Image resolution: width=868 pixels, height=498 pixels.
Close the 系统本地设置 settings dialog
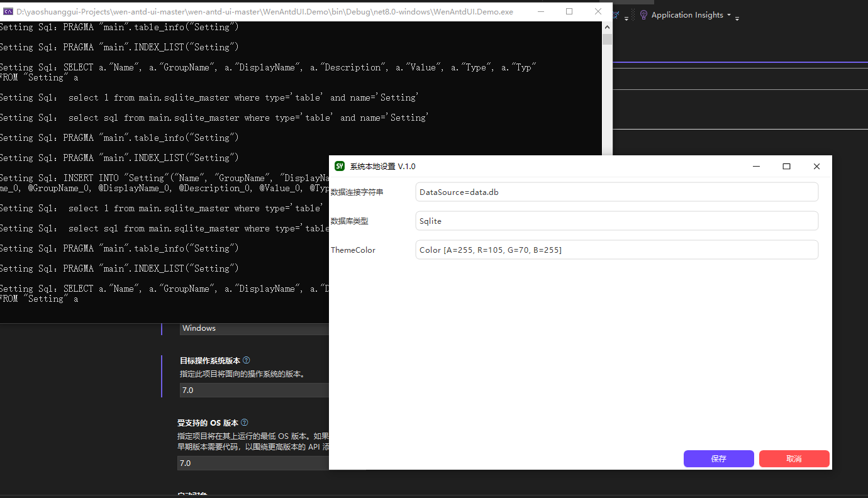[x=816, y=166]
